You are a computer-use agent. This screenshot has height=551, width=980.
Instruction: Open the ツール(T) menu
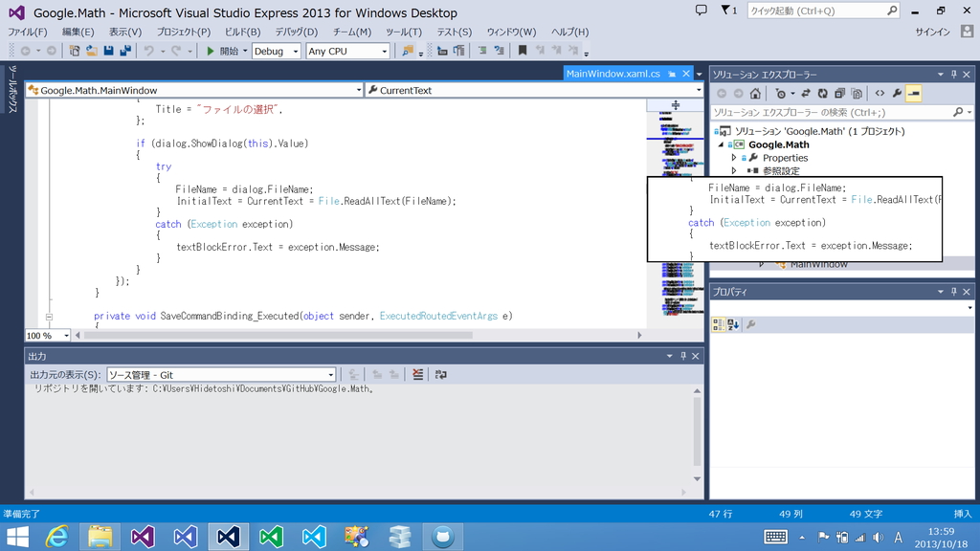click(404, 32)
